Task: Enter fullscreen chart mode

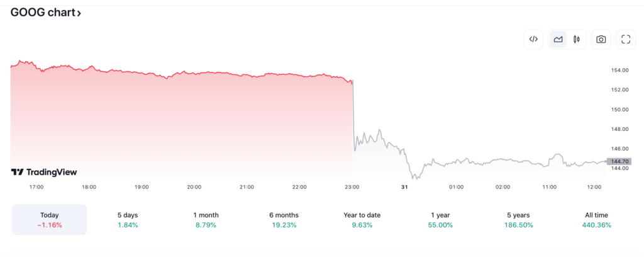Action: click(x=626, y=39)
